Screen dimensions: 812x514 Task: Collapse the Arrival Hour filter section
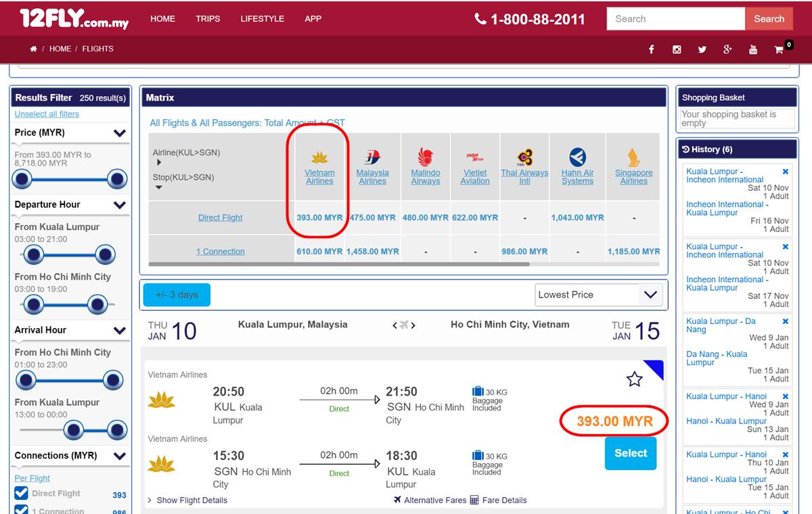pyautogui.click(x=120, y=331)
